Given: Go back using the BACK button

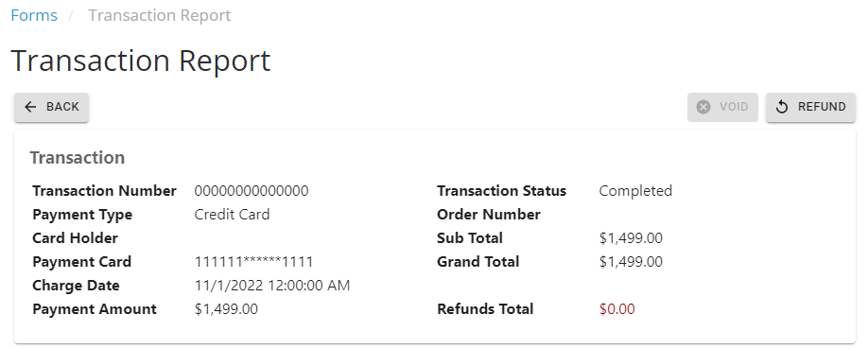Looking at the screenshot, I should 51,107.
